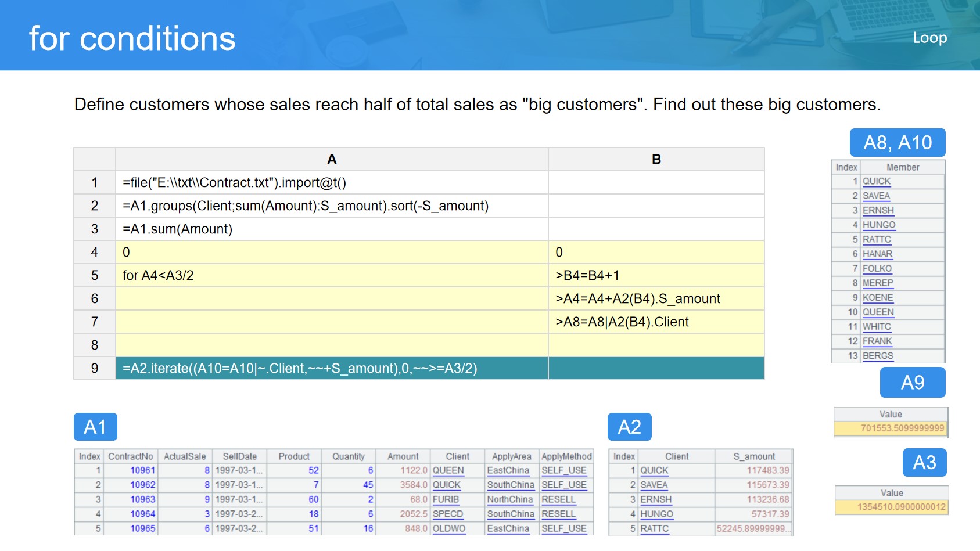Click the blue A2 label badge
980x551 pixels.
pos(629,427)
